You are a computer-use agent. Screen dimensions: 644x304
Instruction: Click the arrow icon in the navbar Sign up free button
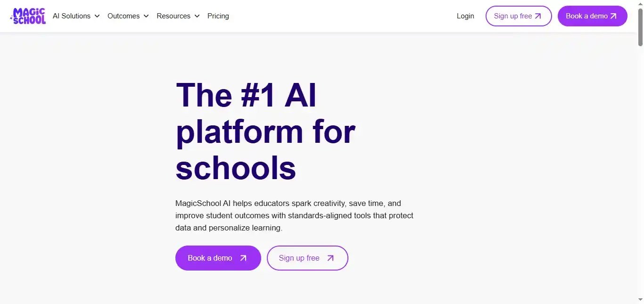(x=538, y=16)
